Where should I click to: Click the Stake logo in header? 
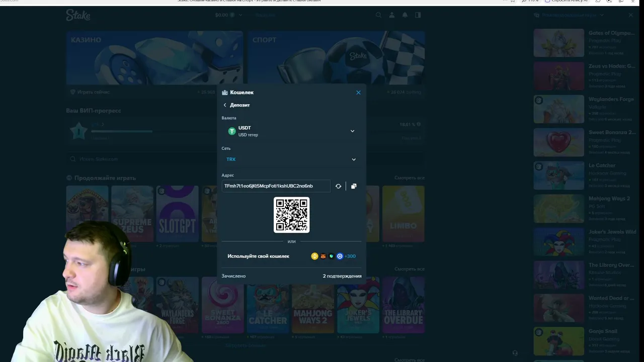tap(78, 15)
